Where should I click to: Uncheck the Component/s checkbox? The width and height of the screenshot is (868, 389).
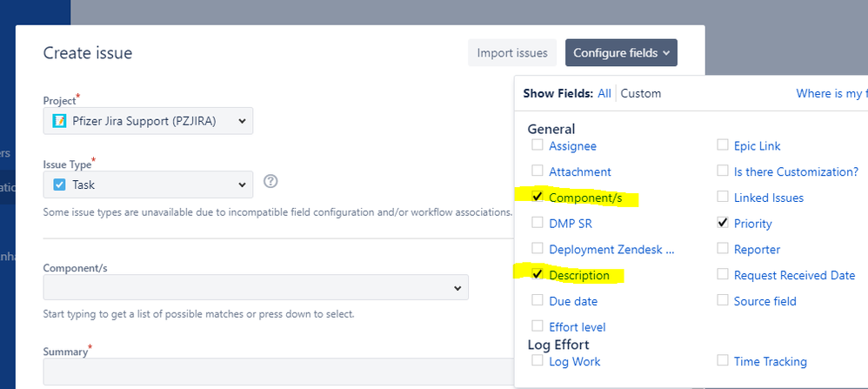537,197
